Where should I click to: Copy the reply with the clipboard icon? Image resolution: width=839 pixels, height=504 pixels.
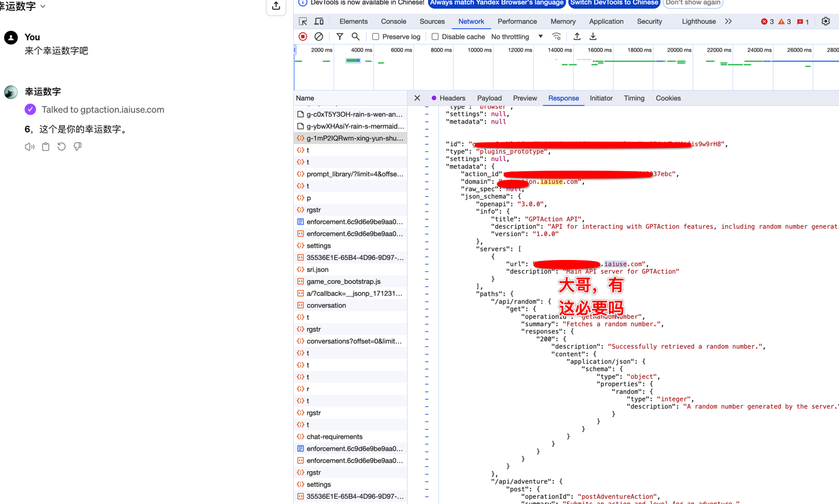pos(46,147)
